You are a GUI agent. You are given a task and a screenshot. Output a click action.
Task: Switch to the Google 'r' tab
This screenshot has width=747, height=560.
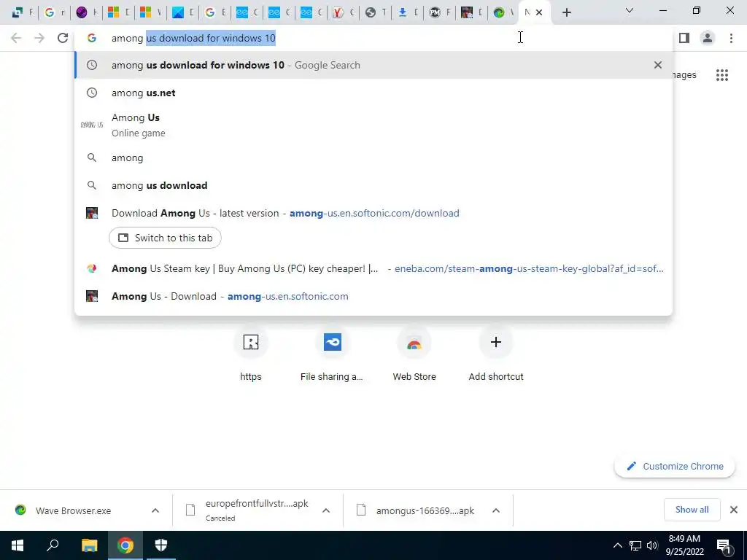54,12
